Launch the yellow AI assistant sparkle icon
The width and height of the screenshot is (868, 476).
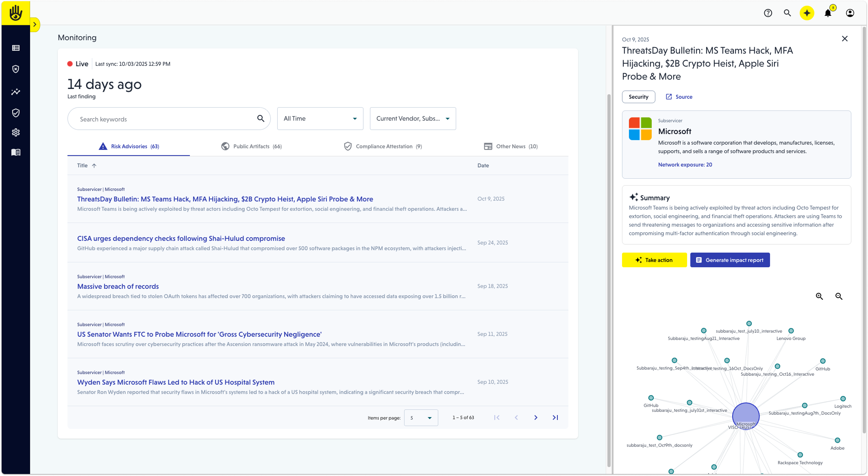point(807,13)
